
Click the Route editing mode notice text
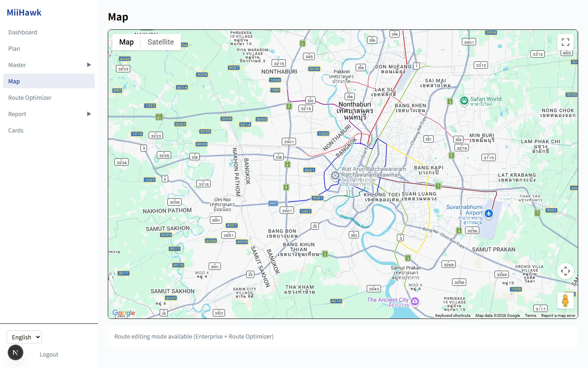194,337
